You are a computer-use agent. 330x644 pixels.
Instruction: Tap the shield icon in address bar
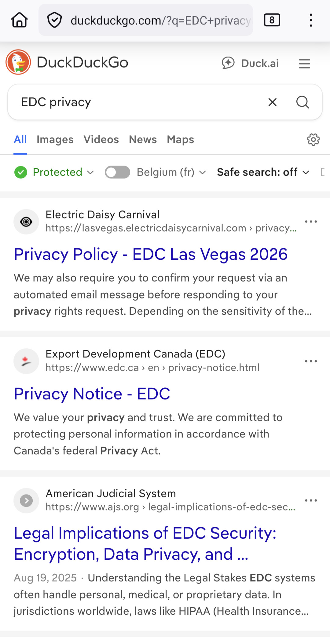tap(54, 20)
